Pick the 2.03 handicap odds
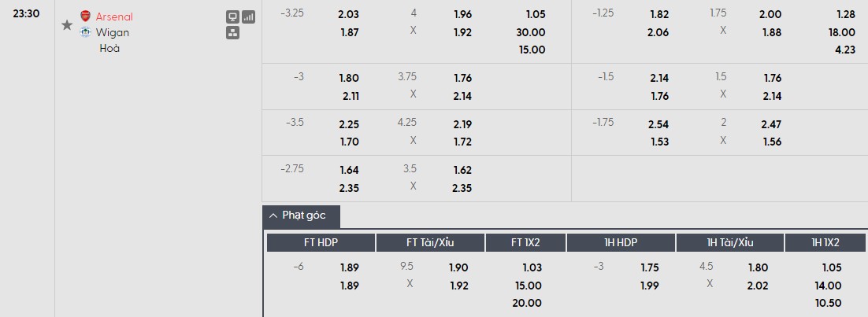This screenshot has height=317, width=868. tap(348, 13)
